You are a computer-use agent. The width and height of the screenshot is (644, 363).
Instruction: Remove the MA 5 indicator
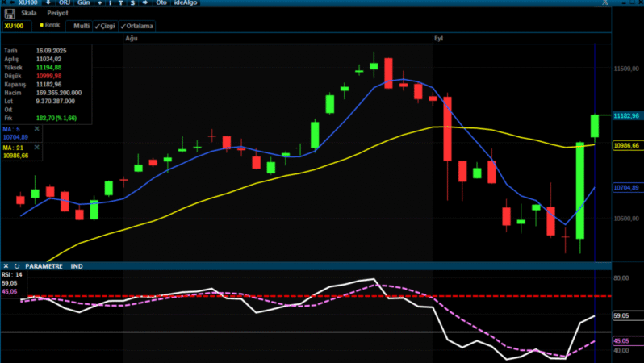[x=36, y=129]
